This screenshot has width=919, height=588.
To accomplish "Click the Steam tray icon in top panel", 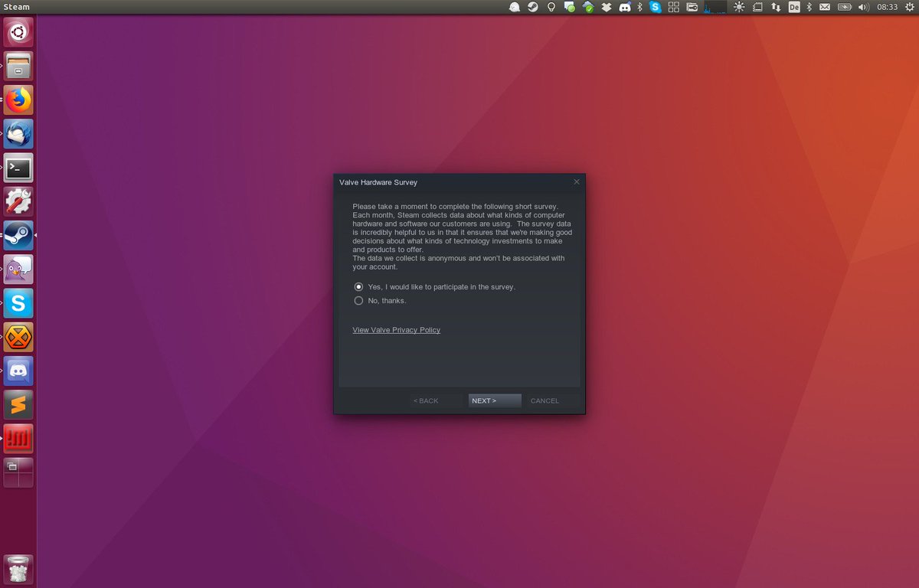I will 533,7.
